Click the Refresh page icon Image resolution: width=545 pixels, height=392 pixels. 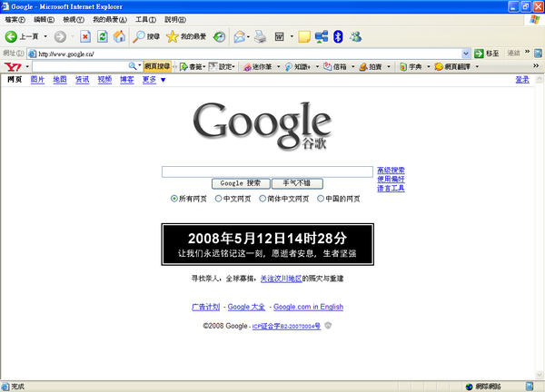(x=102, y=36)
